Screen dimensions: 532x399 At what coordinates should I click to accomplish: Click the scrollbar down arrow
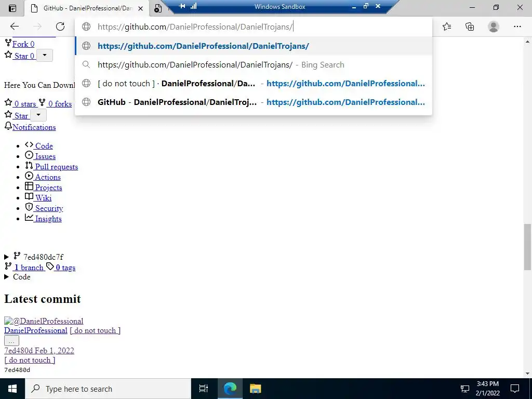[528, 374]
